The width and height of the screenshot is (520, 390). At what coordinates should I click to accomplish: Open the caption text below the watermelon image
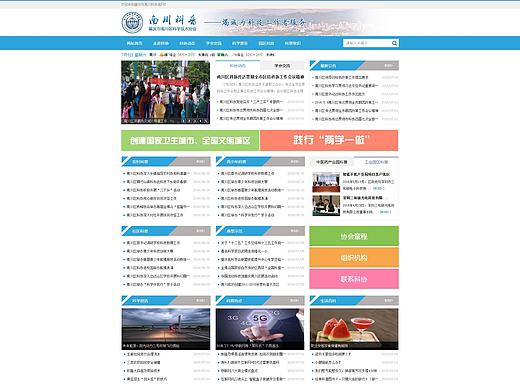(329, 346)
